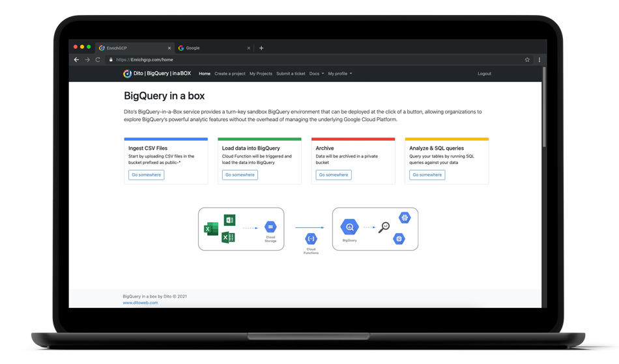Click the EnrichGCP tab favicon

[102, 48]
